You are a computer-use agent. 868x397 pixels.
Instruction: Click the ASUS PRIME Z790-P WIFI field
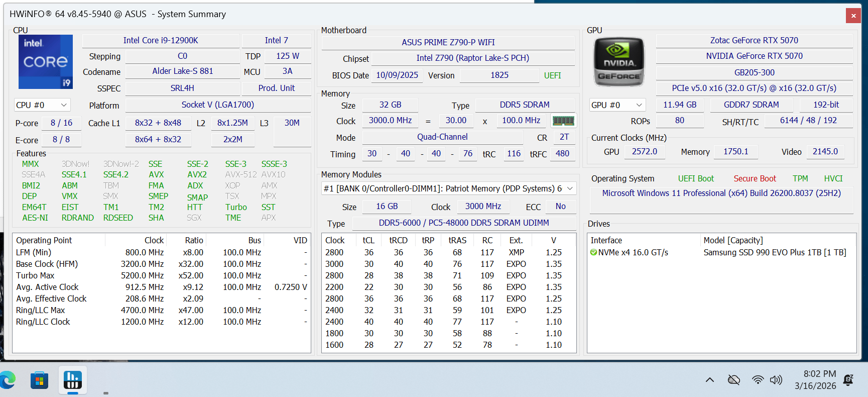tap(448, 42)
